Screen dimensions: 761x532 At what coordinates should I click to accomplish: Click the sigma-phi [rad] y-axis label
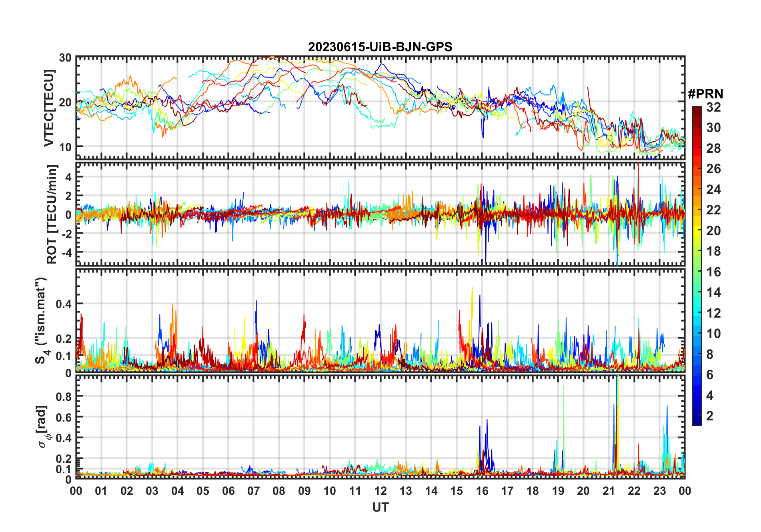43,426
